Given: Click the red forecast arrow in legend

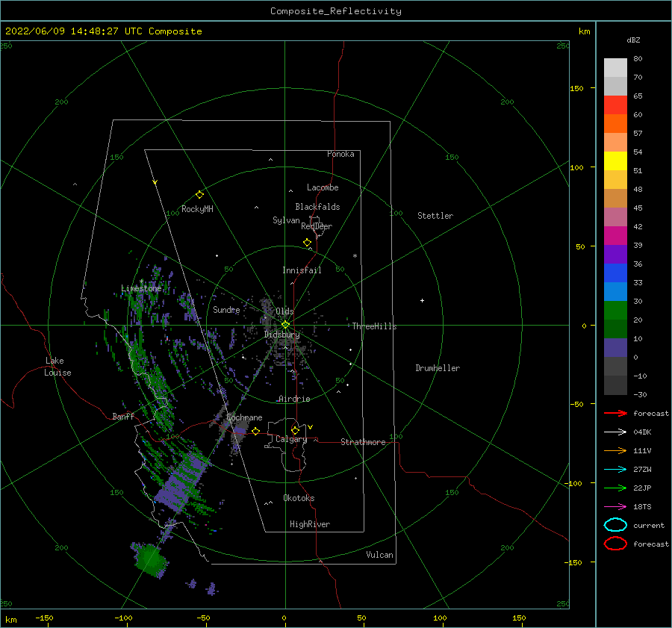Looking at the screenshot, I should [615, 413].
